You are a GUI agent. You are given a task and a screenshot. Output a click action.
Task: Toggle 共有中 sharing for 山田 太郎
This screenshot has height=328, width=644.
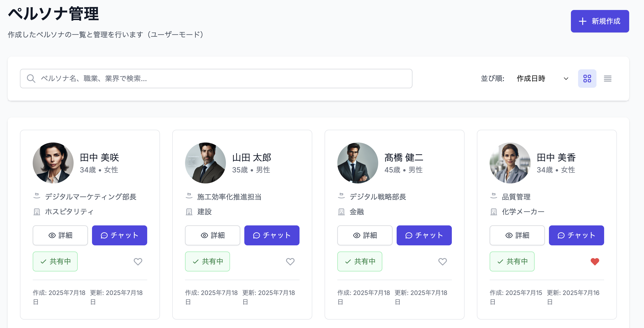(x=207, y=261)
